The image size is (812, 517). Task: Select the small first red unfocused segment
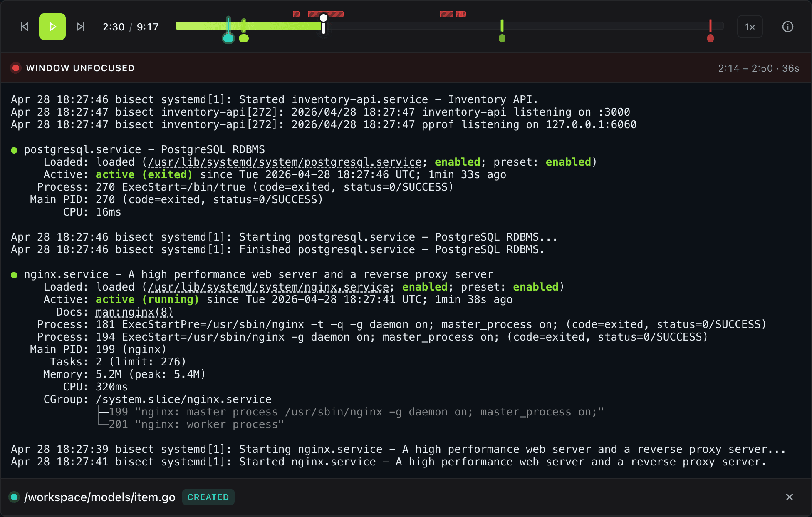[x=296, y=14]
